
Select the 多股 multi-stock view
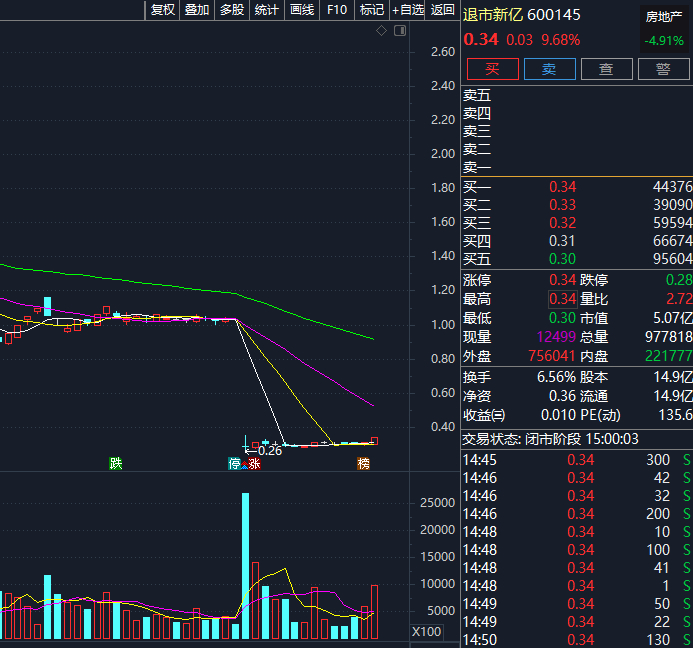tap(232, 10)
